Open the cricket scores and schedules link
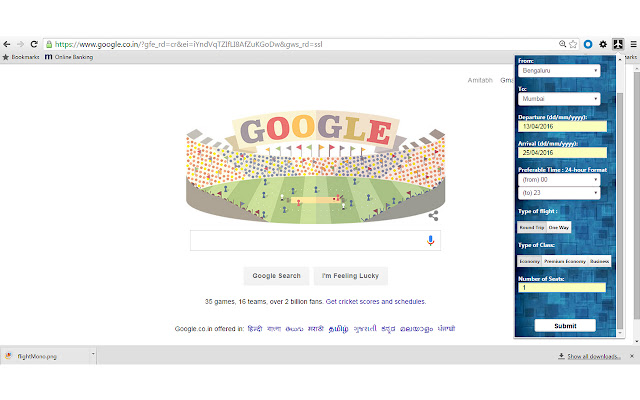Screen dimensions: 640x400 coord(376,302)
